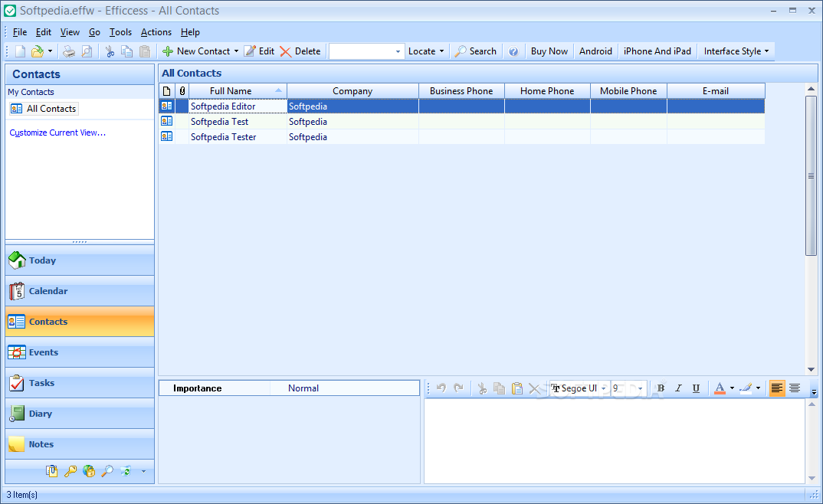Click contact card icon of Softpedia Tester row
823x504 pixels.
[x=167, y=136]
